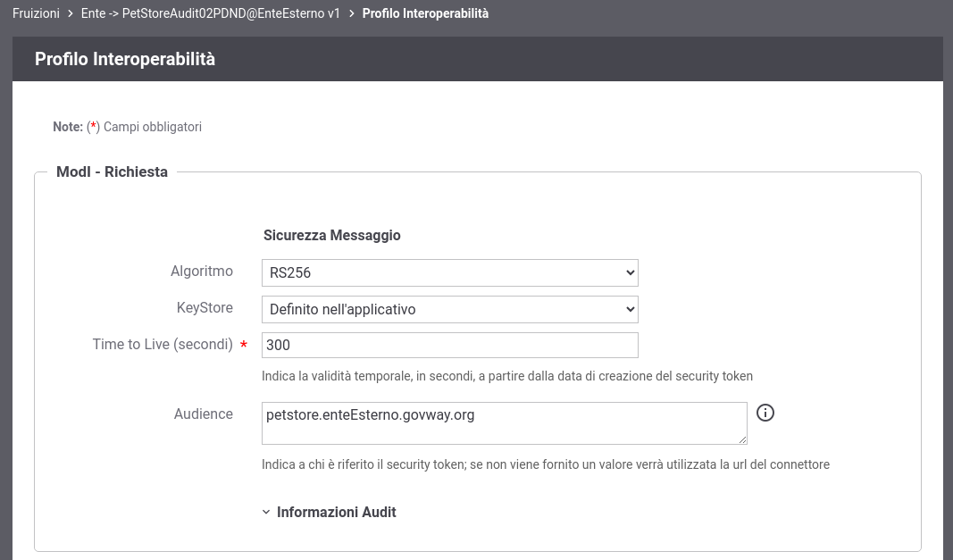Click the Algoritmo label
The height and width of the screenshot is (560, 953).
tap(202, 272)
